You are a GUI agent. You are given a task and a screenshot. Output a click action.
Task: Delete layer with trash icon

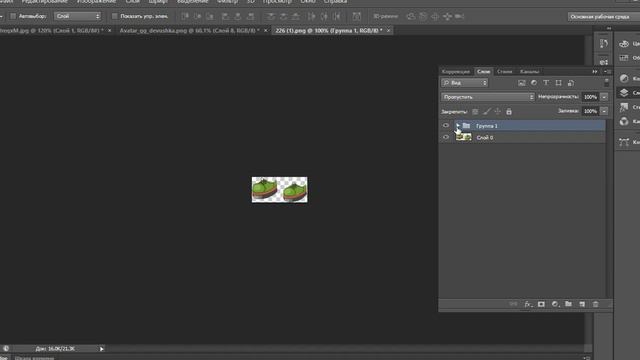[x=596, y=304]
